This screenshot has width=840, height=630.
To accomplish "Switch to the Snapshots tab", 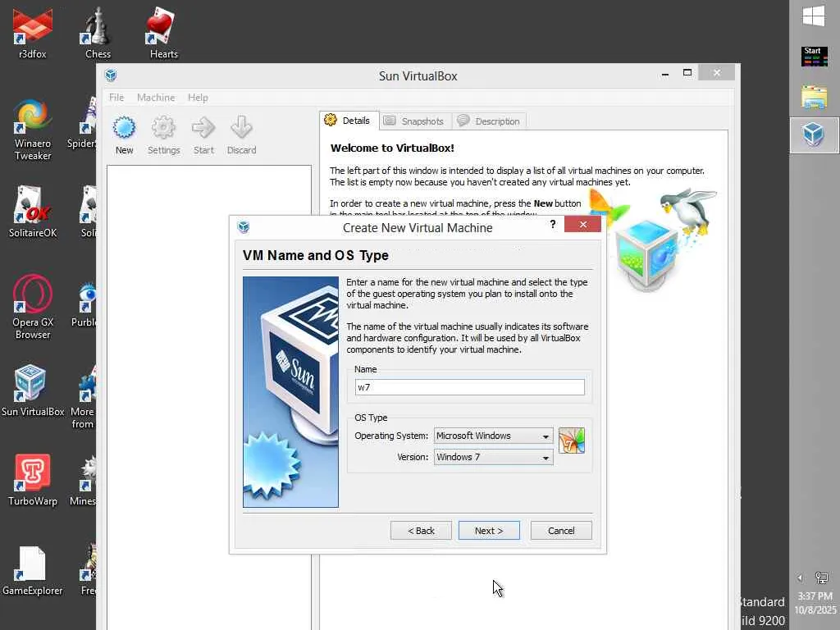I will point(415,121).
